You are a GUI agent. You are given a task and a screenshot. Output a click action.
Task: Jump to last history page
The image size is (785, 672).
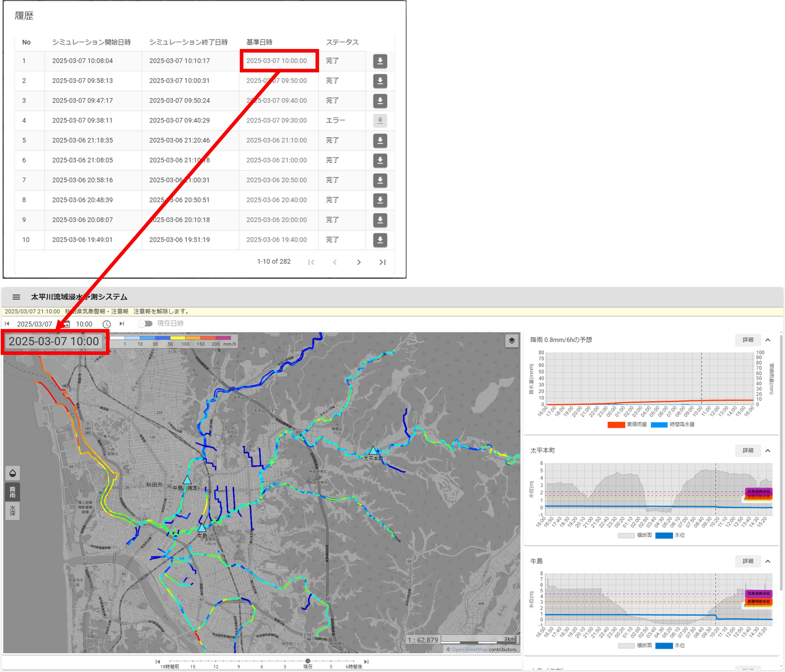pyautogui.click(x=382, y=262)
